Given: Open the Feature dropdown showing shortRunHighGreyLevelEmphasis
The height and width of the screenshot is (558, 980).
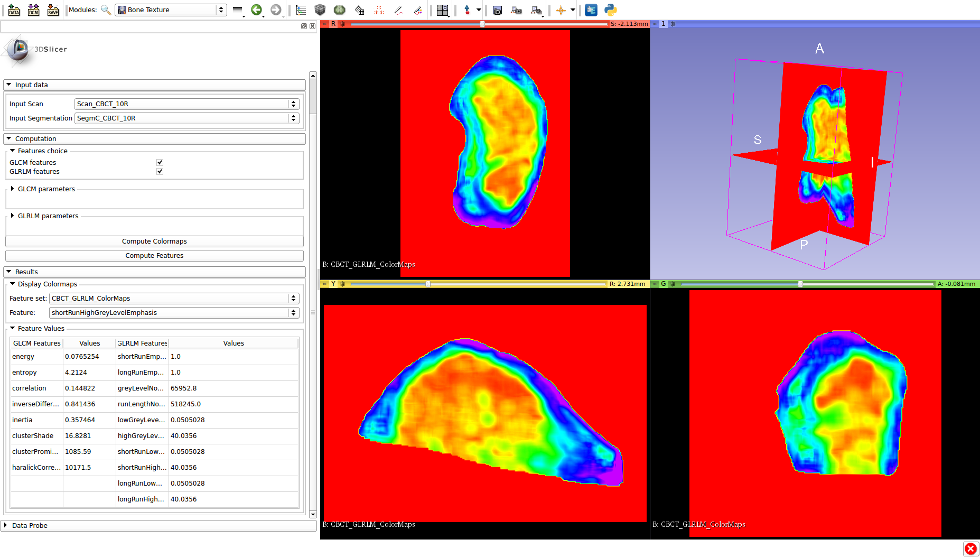Looking at the screenshot, I should pos(174,313).
